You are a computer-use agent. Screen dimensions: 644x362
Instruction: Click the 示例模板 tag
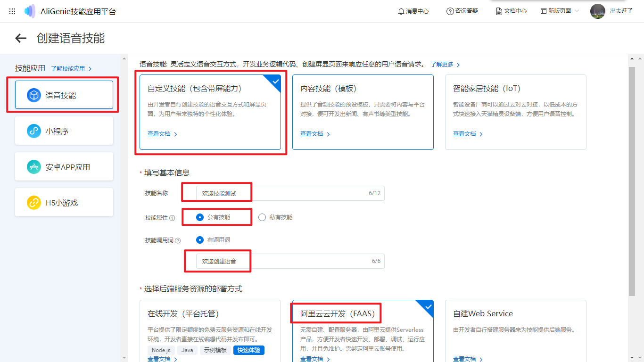215,350
